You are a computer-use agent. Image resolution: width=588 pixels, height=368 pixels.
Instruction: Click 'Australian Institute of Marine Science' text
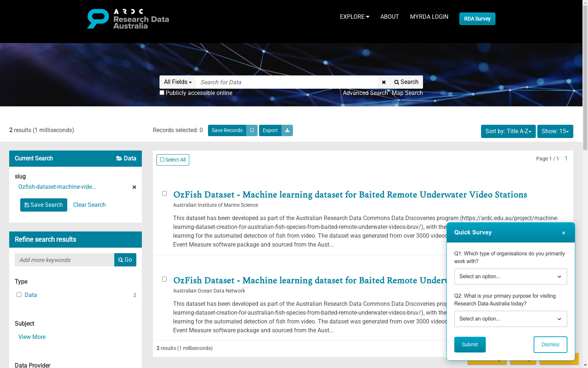tap(215, 205)
